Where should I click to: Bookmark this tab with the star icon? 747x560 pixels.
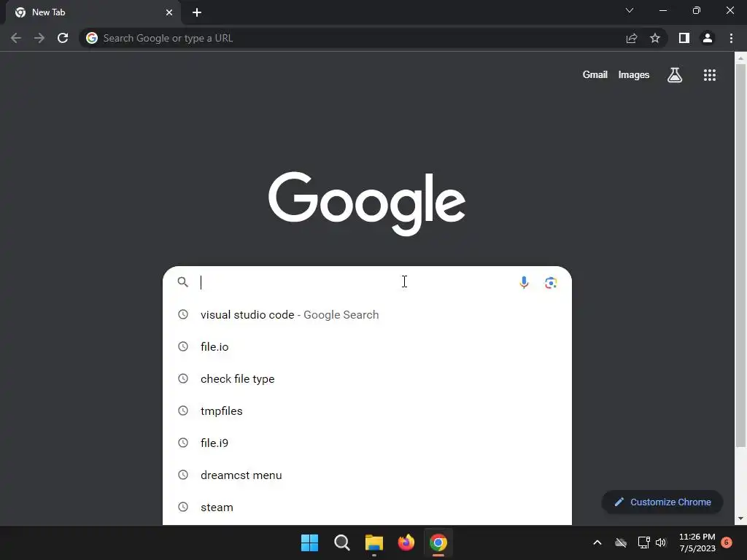pos(655,38)
